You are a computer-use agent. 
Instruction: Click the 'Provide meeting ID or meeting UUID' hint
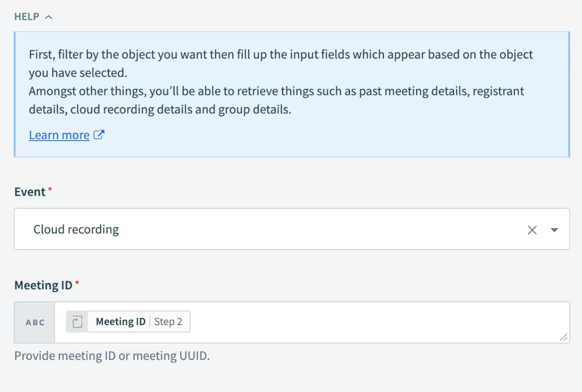coord(112,356)
